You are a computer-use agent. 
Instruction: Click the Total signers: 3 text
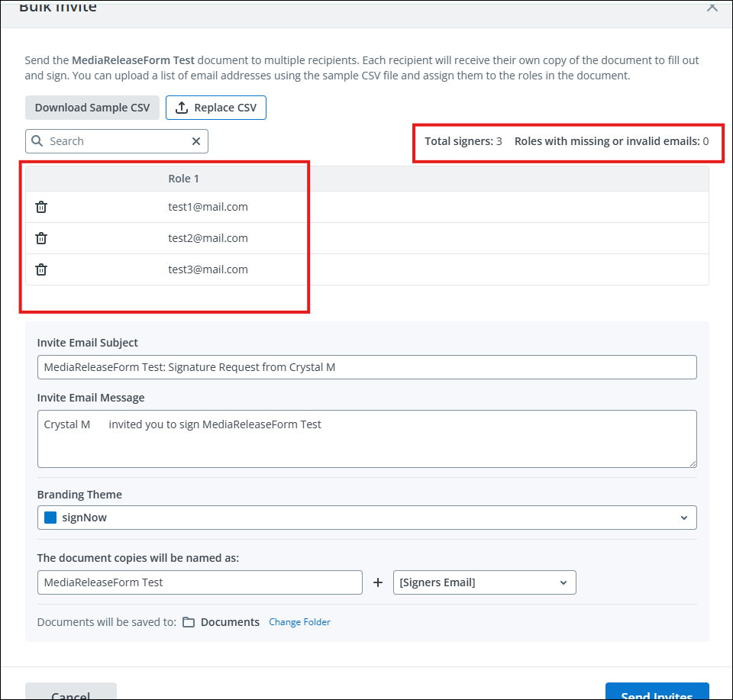click(463, 141)
